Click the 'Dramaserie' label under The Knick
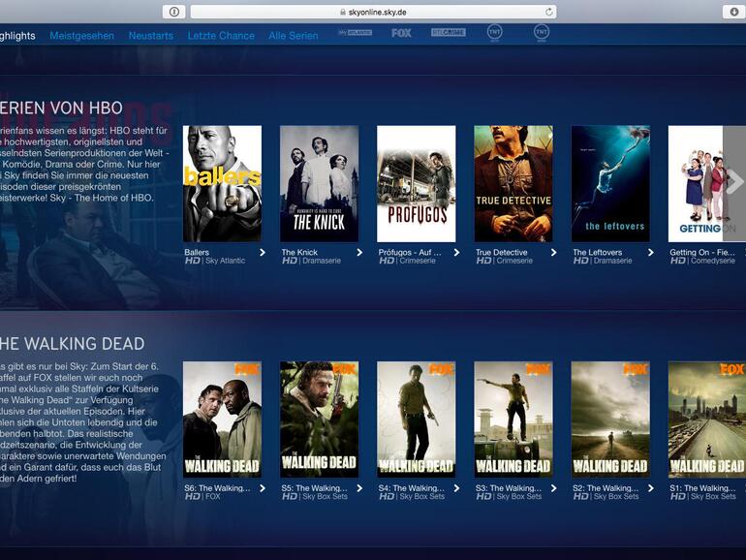 click(321, 261)
